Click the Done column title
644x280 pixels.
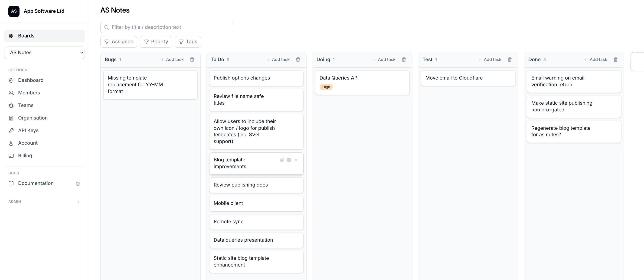tap(534, 60)
